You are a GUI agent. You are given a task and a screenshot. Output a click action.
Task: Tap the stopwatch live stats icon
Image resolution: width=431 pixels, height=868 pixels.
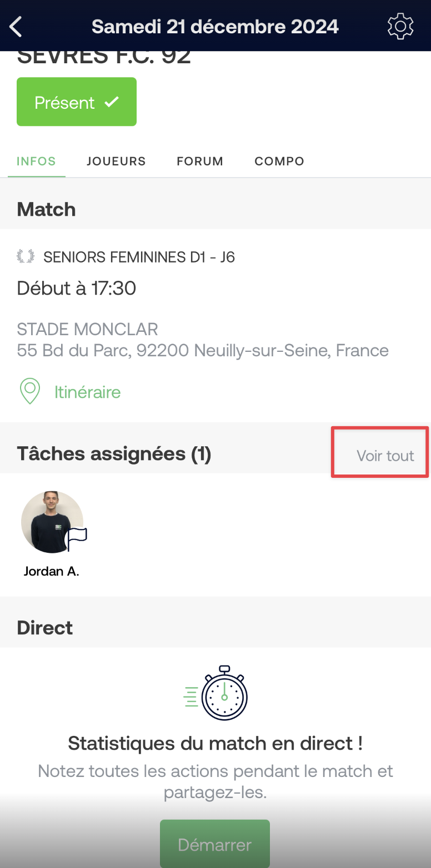click(x=216, y=693)
